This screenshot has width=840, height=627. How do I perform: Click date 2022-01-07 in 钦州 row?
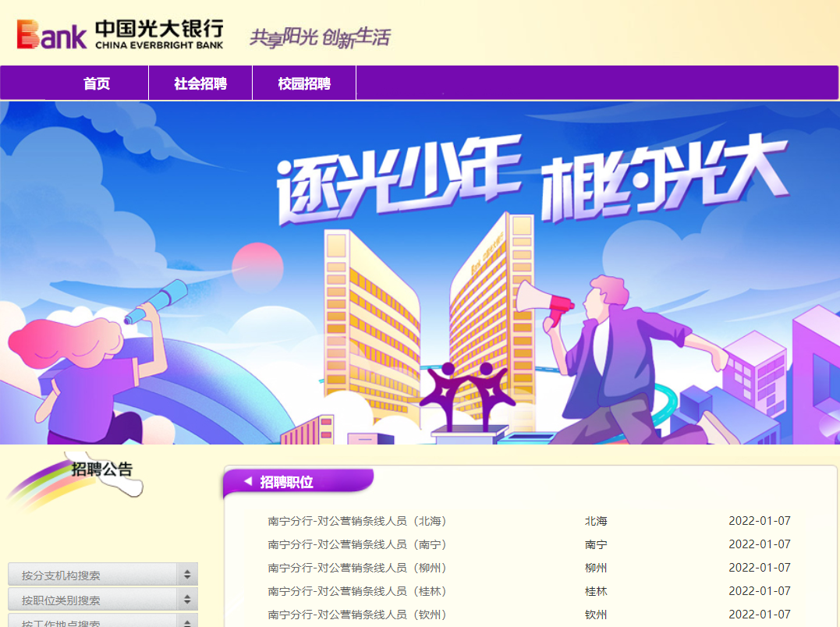pyautogui.click(x=760, y=615)
